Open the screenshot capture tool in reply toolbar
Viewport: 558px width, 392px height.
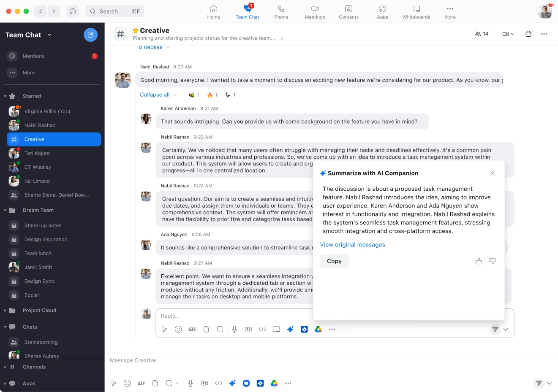tap(276, 329)
